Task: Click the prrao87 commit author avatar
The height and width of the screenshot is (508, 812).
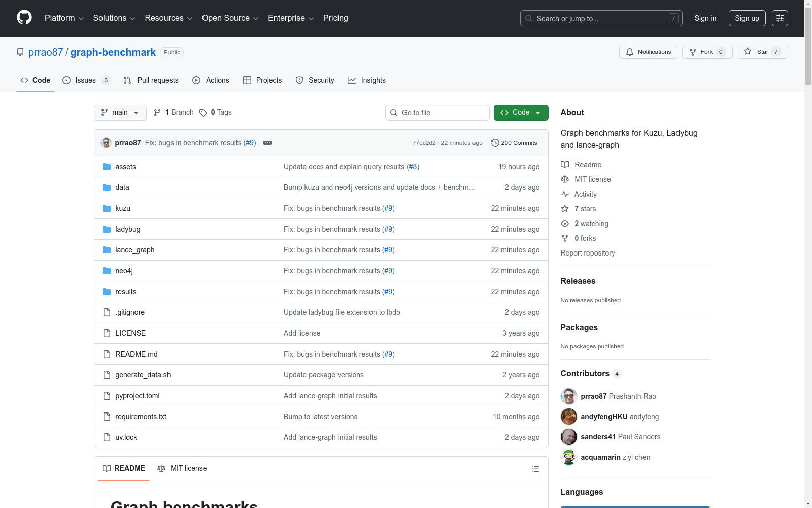Action: (x=106, y=143)
